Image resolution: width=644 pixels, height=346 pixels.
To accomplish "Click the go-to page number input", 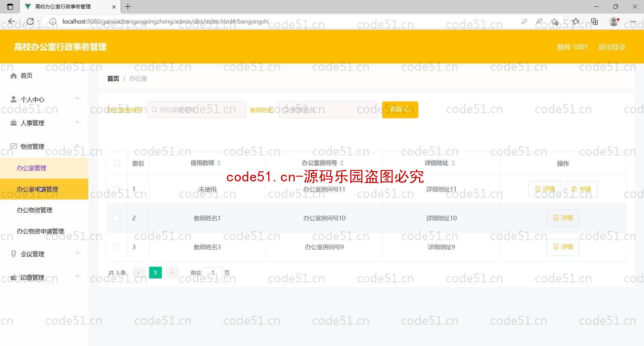I will (x=213, y=273).
